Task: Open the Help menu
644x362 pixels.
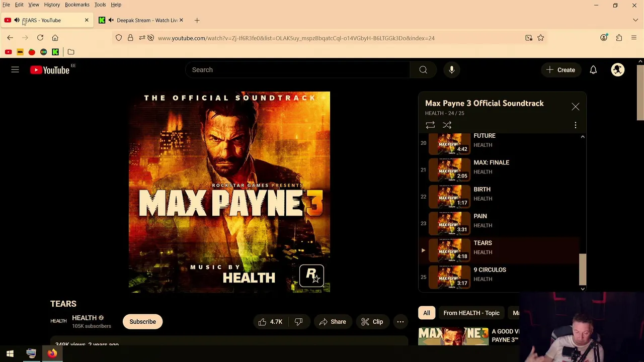Action: click(116, 5)
